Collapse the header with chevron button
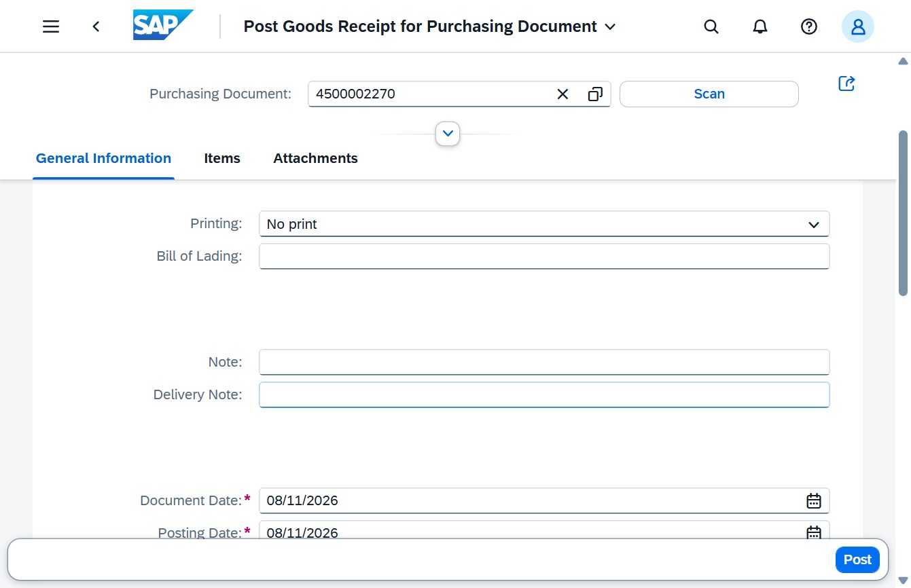 (x=448, y=134)
